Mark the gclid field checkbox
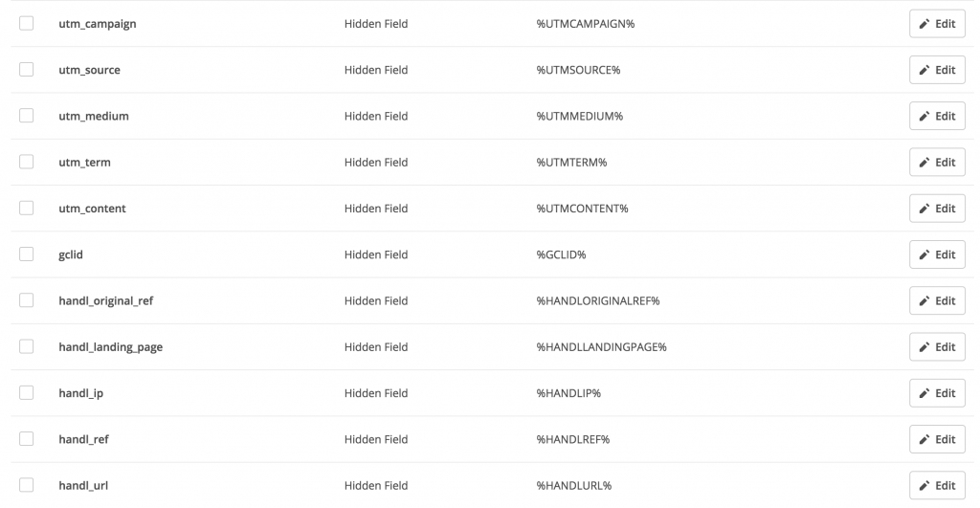 pyautogui.click(x=26, y=254)
